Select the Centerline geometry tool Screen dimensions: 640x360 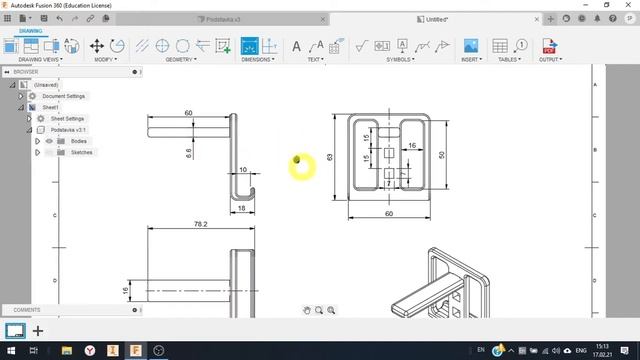pos(142,46)
